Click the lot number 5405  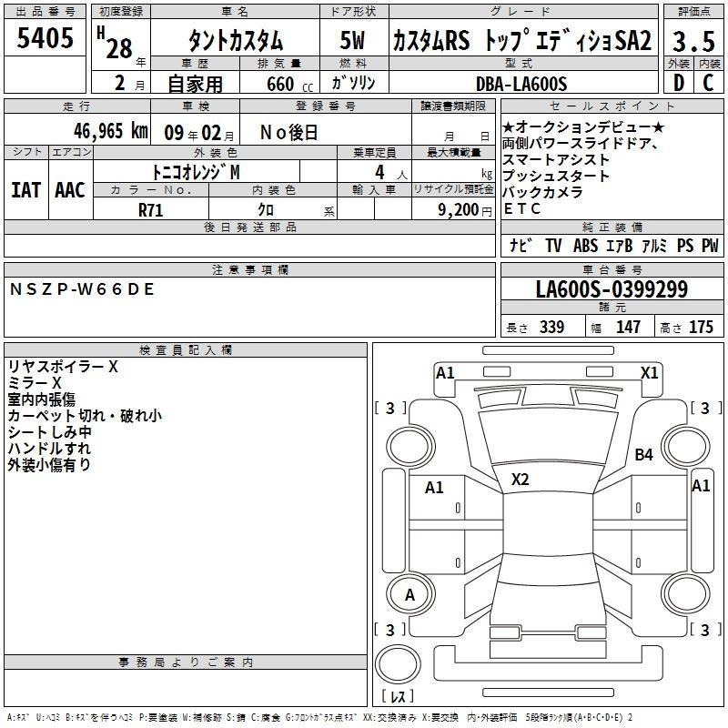click(45, 38)
